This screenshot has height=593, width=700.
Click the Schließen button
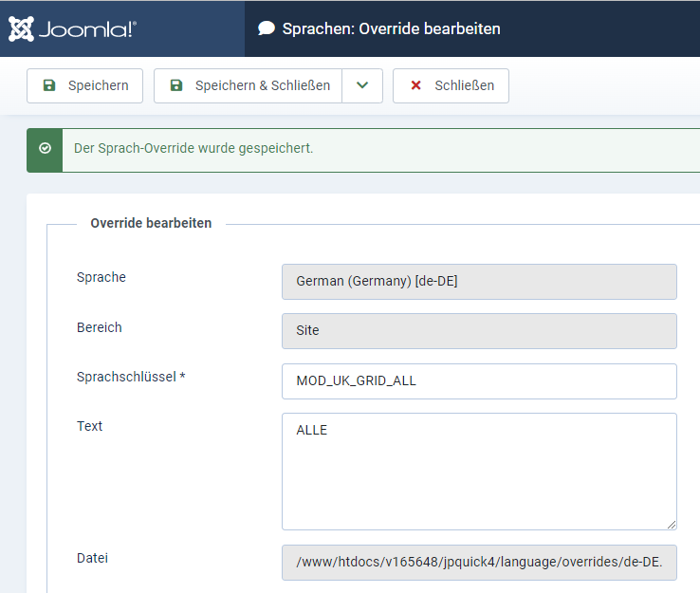(451, 85)
